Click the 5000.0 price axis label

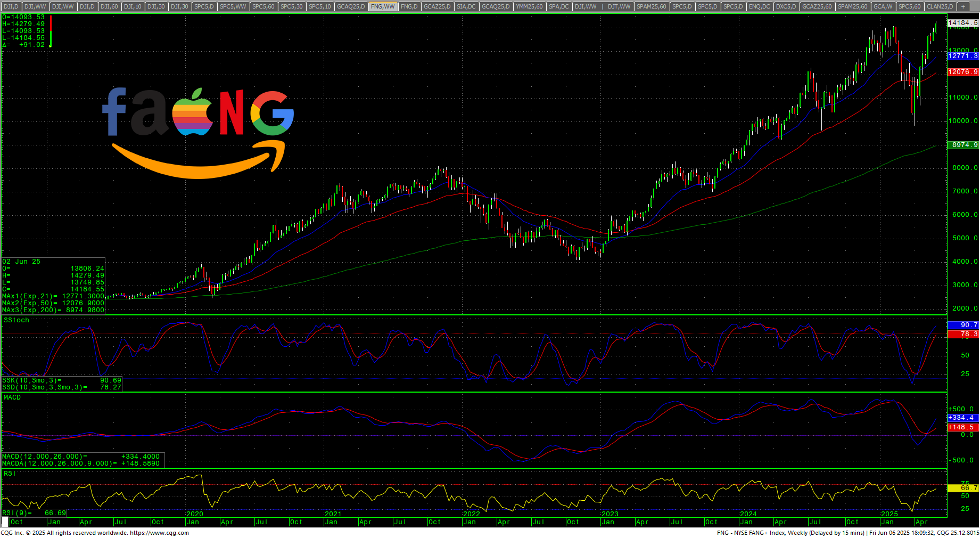[x=965, y=238]
